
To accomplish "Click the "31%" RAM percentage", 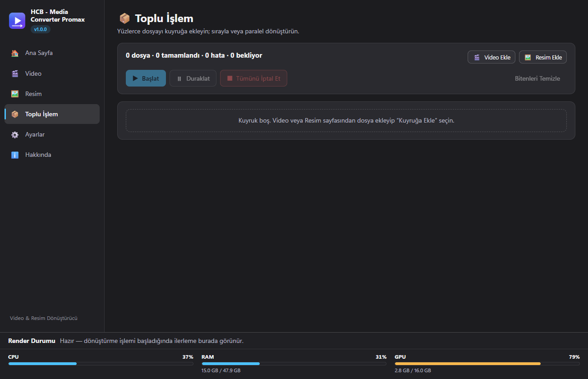I will click(x=381, y=357).
